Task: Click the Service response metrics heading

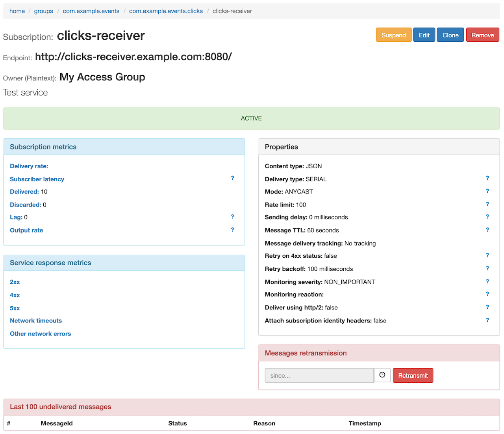Action: click(x=50, y=263)
